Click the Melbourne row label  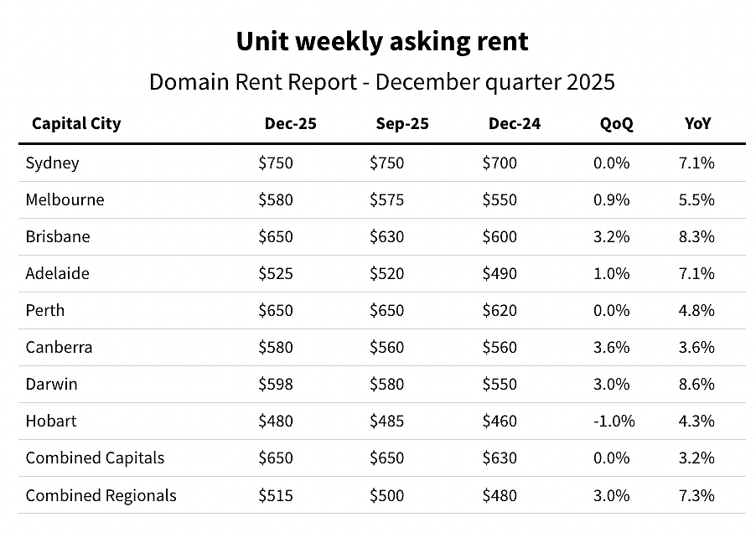point(65,199)
